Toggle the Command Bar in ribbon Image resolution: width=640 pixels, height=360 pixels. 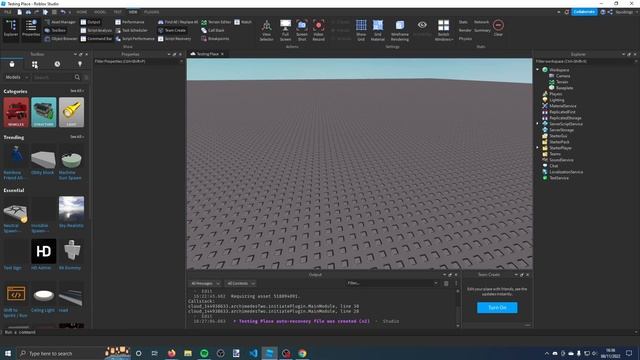click(96, 39)
